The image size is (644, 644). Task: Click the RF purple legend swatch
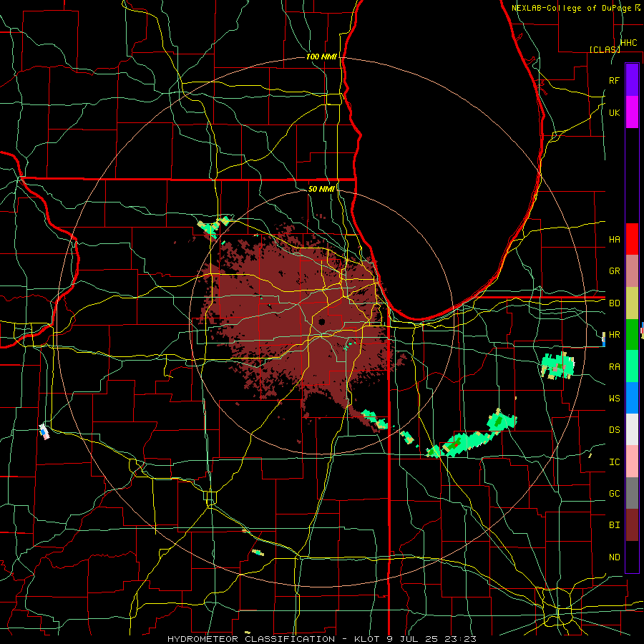[x=632, y=80]
